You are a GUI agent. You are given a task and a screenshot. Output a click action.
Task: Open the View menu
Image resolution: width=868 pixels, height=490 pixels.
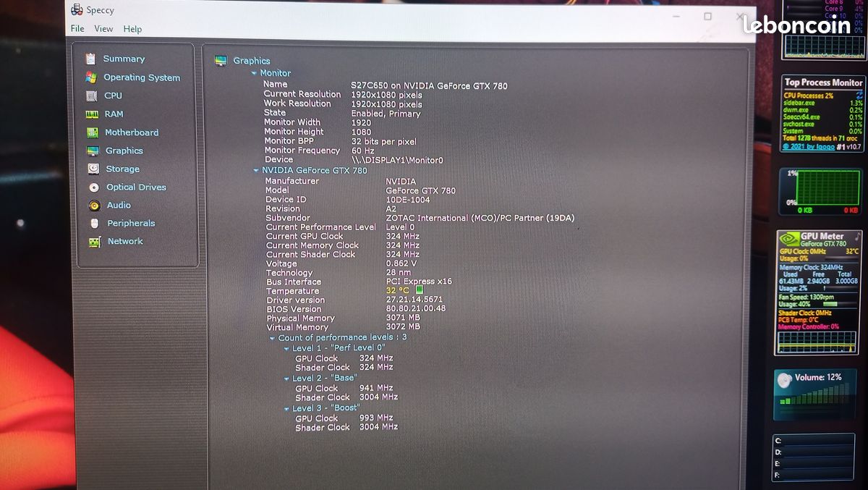pos(103,29)
